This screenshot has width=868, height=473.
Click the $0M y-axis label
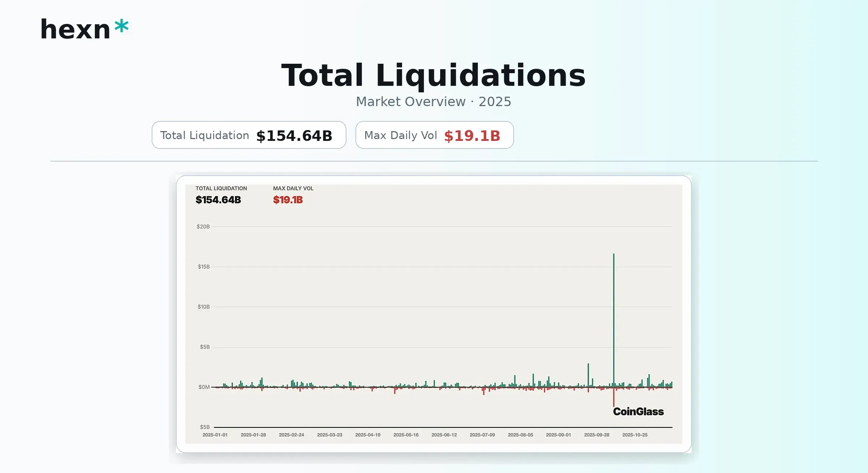click(x=204, y=387)
